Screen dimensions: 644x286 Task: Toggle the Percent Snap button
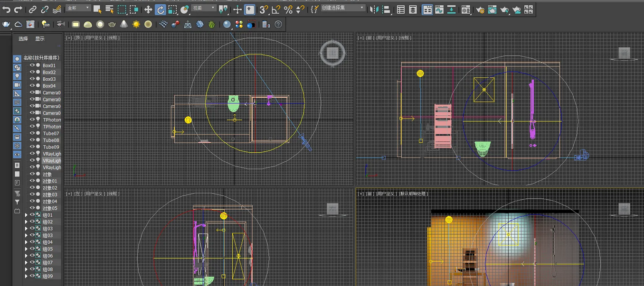pos(288,9)
